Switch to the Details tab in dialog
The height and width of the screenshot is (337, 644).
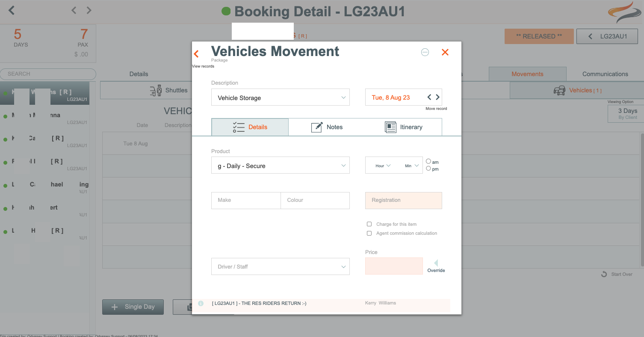pyautogui.click(x=250, y=127)
